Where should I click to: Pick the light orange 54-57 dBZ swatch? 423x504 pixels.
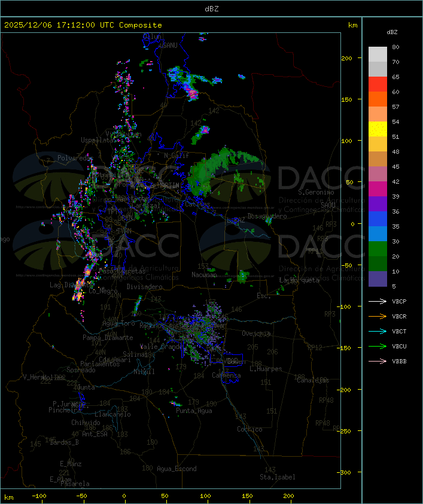[x=378, y=114]
